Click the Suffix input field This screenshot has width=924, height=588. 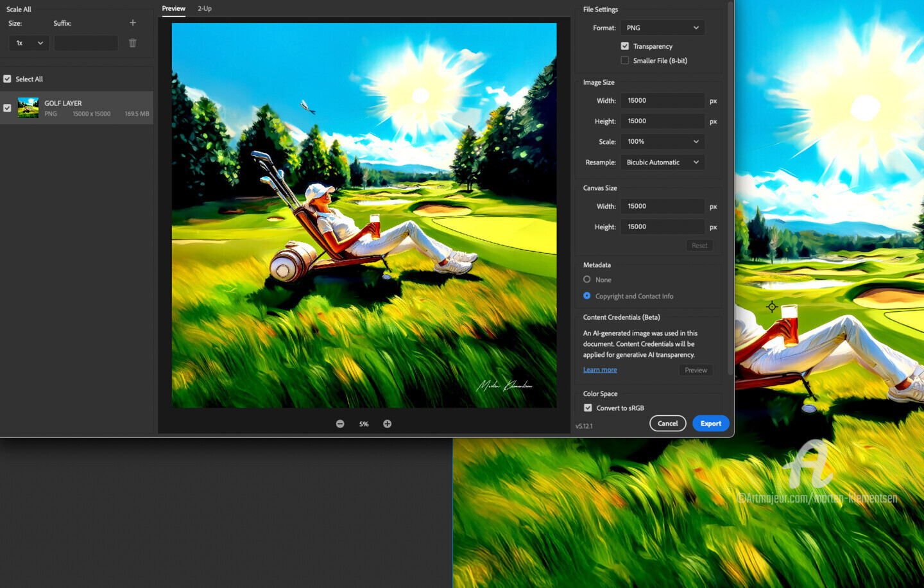coord(86,43)
